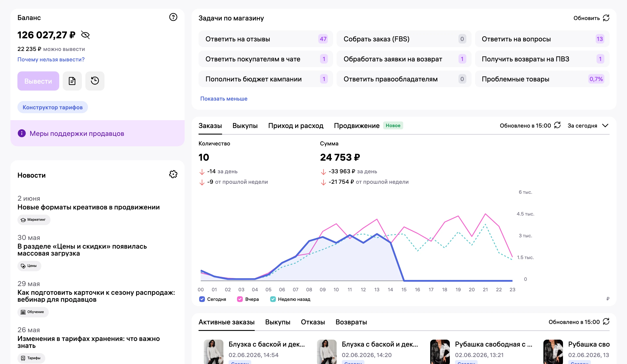
Task: Click the Вывести button
Action: point(38,81)
